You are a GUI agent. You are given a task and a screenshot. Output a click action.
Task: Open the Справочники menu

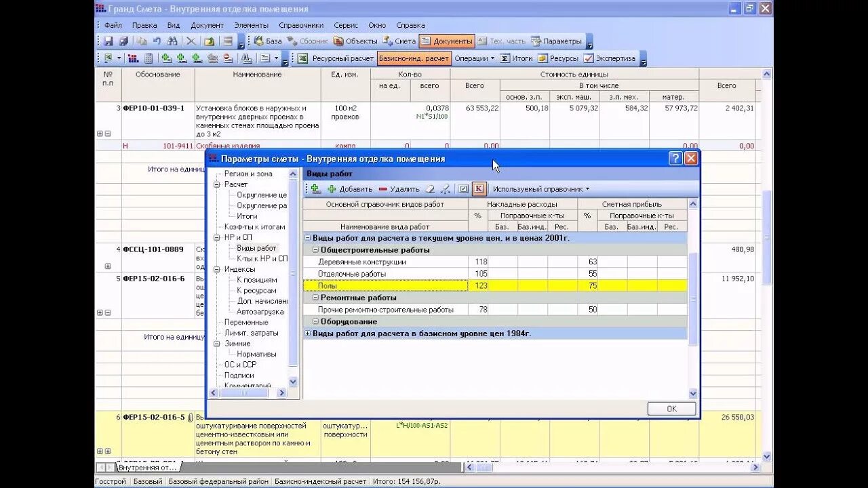pos(301,25)
